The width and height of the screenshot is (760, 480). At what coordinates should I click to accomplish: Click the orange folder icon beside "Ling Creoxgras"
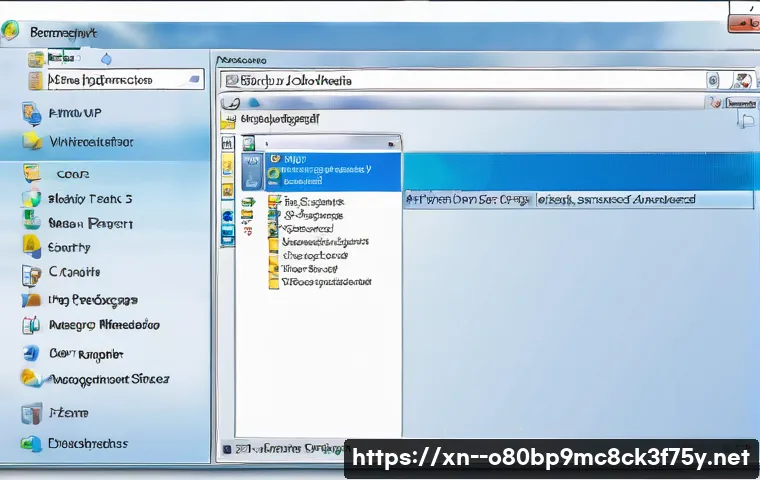click(x=31, y=301)
